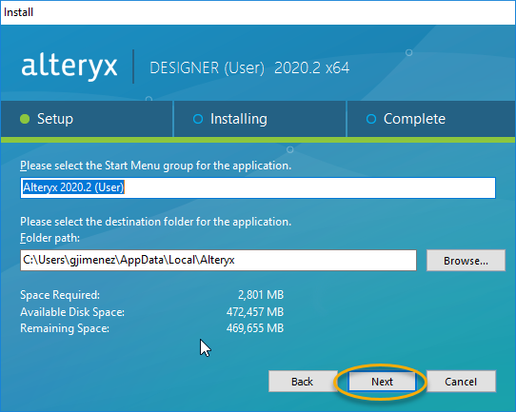This screenshot has height=412, width=516.
Task: Click the 'Space Required:' label
Action: coord(60,295)
